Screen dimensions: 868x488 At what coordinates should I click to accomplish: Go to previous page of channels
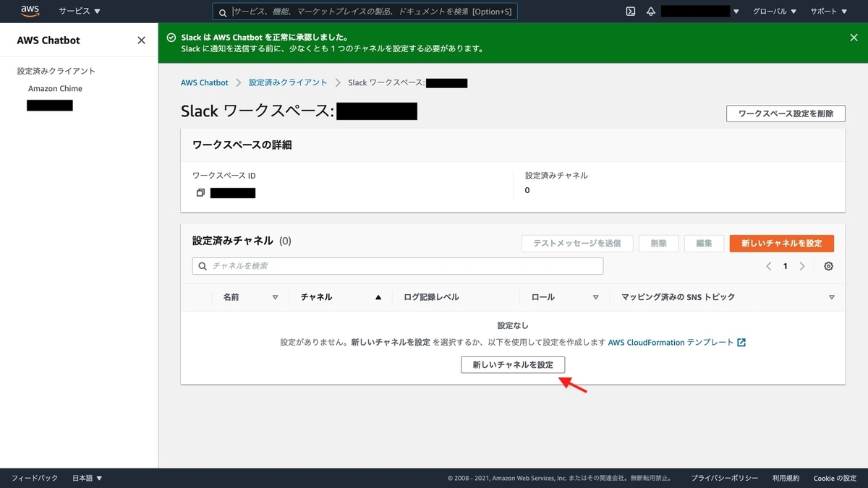[x=769, y=266]
